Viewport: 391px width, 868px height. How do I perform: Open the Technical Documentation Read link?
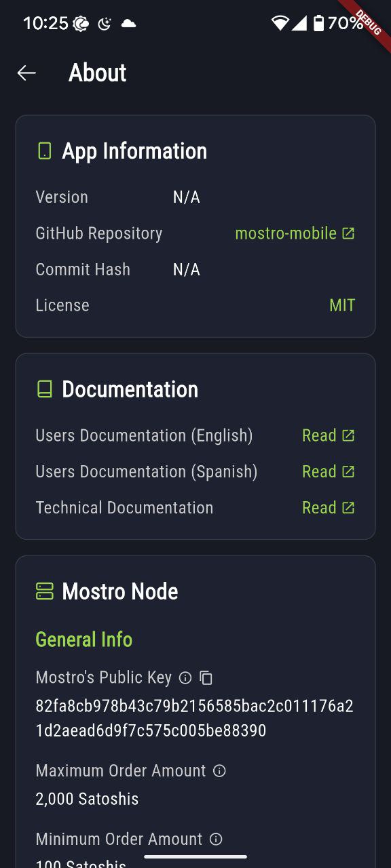tap(319, 507)
